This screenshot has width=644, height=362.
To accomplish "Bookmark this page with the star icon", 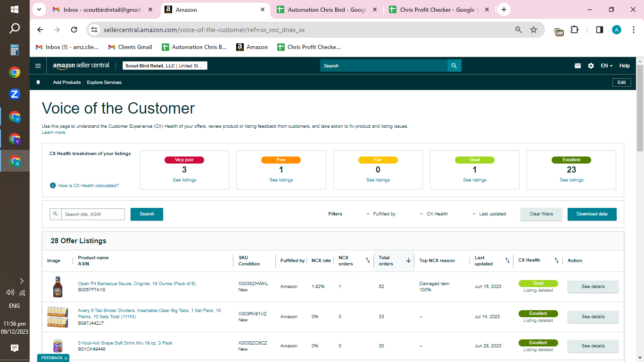I will pyautogui.click(x=534, y=30).
